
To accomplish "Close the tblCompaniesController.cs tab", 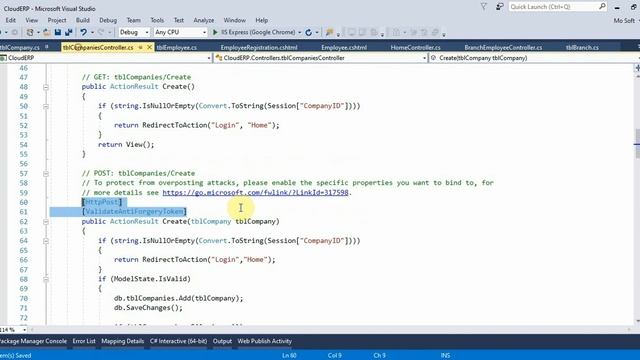I will (x=149, y=47).
